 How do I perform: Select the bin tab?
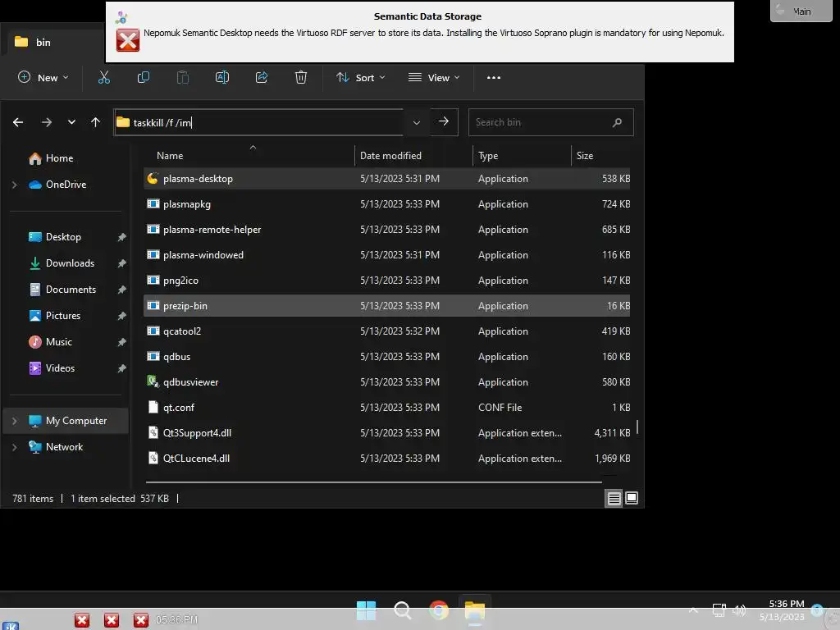click(x=52, y=42)
